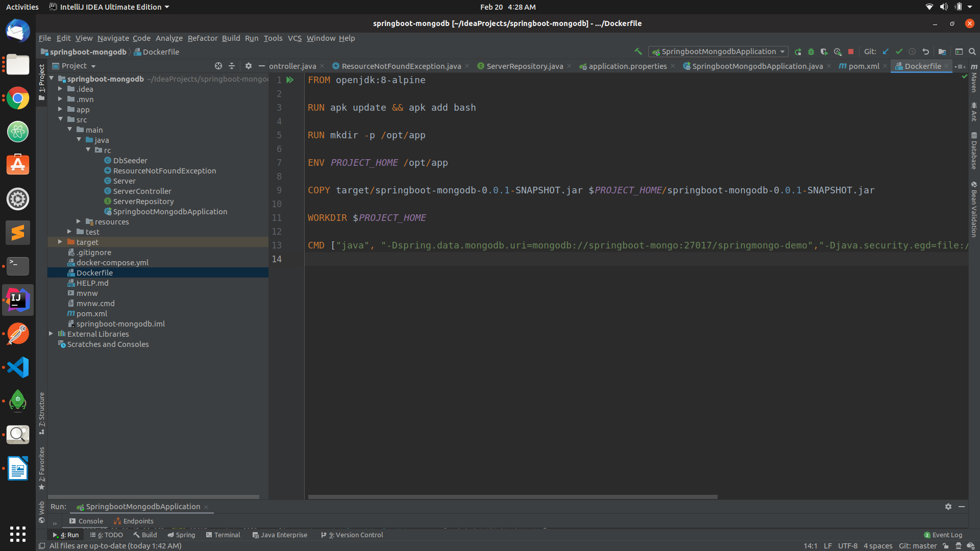The image size is (980, 551).
Task: Expand the target folder
Action: [x=60, y=242]
